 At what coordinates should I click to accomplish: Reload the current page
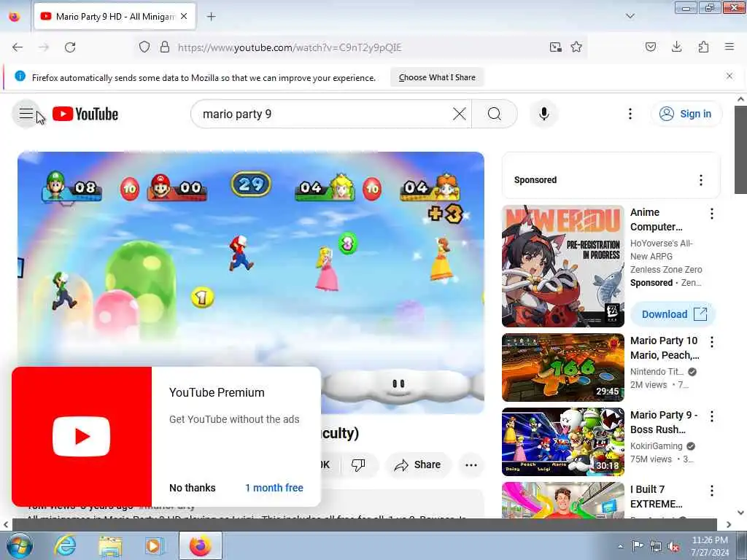pyautogui.click(x=70, y=47)
